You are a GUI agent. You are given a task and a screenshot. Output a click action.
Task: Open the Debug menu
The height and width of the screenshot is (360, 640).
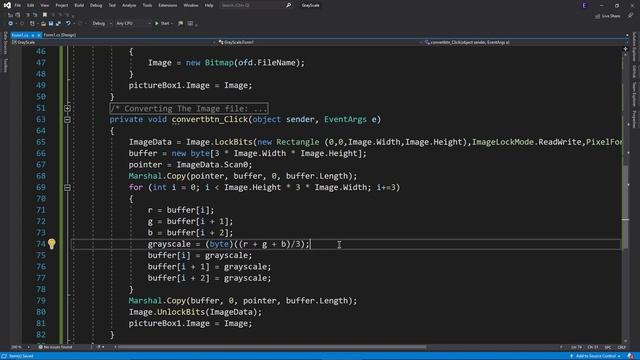(96, 5)
